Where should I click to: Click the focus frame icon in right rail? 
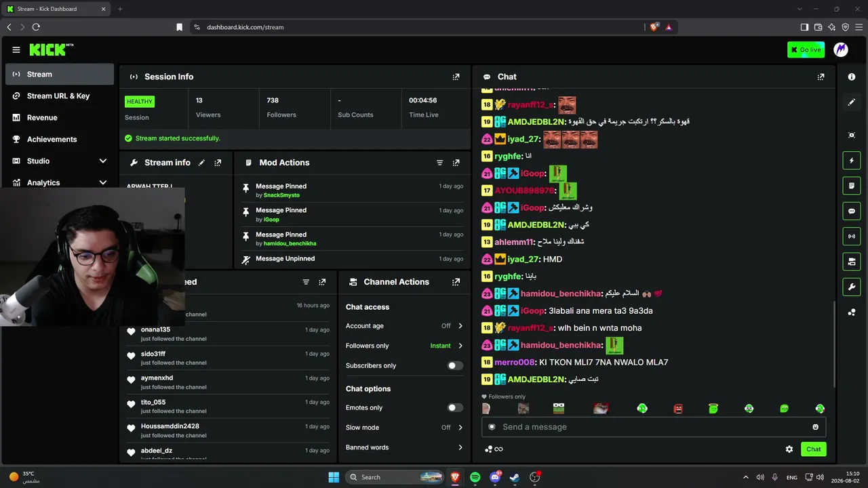coord(852,135)
